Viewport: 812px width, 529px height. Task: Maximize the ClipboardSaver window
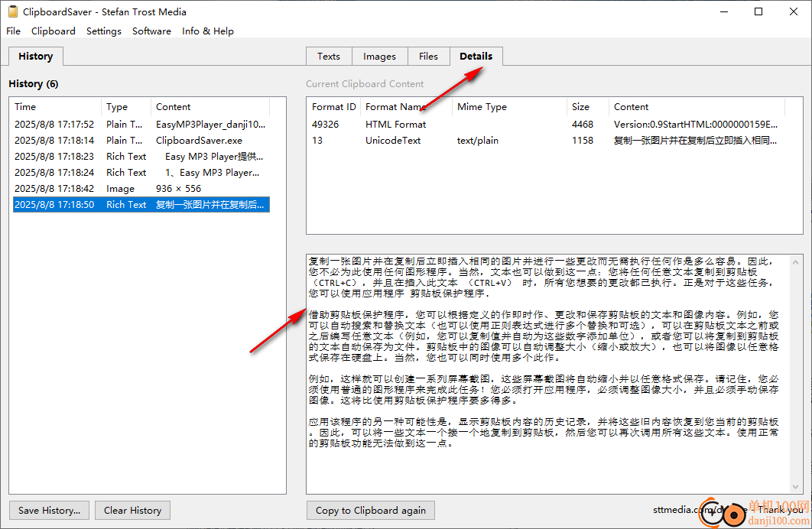click(758, 11)
